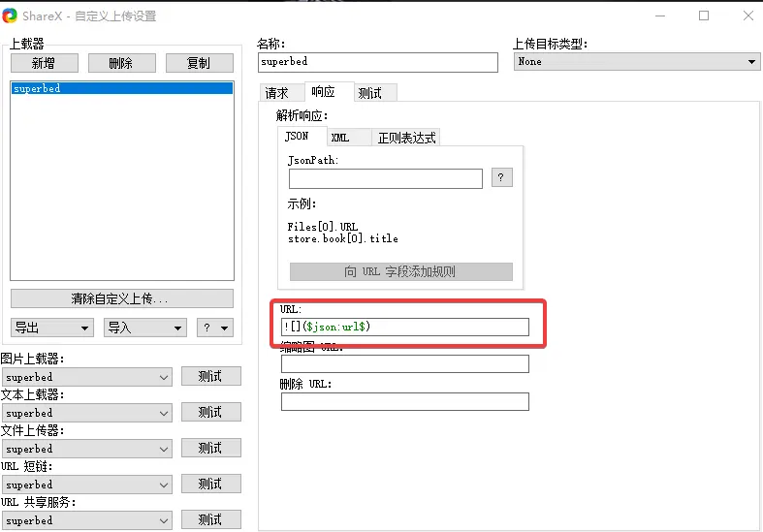Click the 名称 name field containing superbed
This screenshot has width=763, height=532.
tap(378, 62)
